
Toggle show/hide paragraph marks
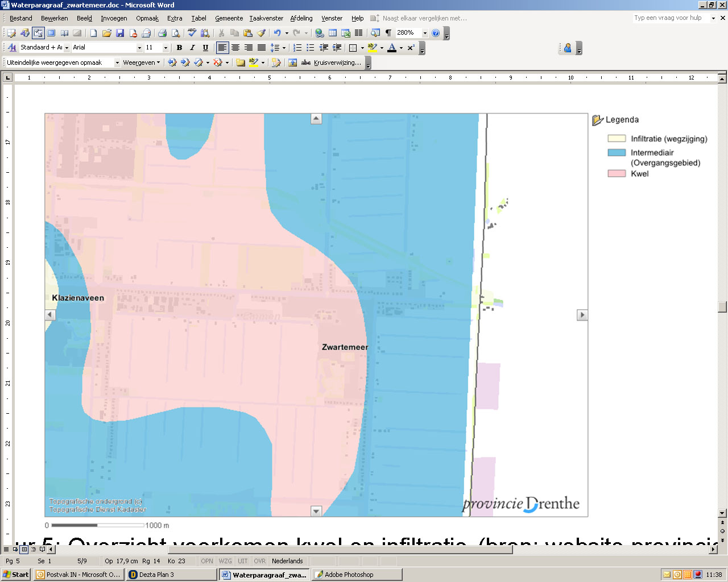[388, 33]
